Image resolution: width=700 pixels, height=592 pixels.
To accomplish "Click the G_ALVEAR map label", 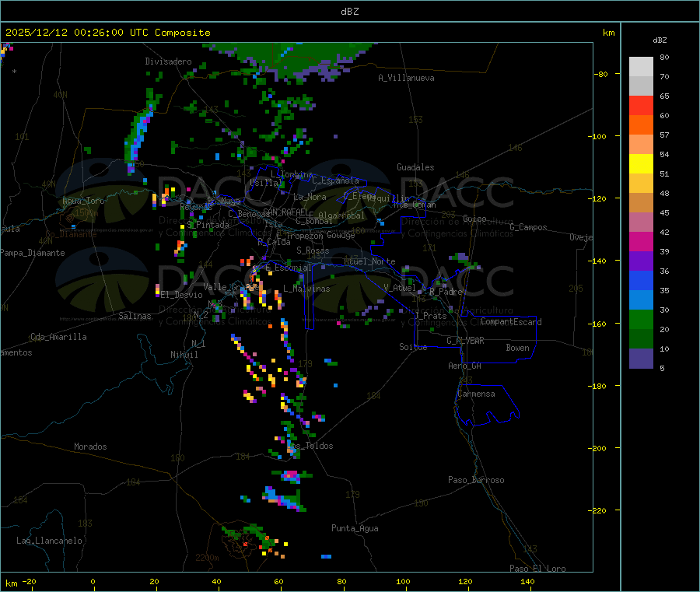I will click(465, 341).
